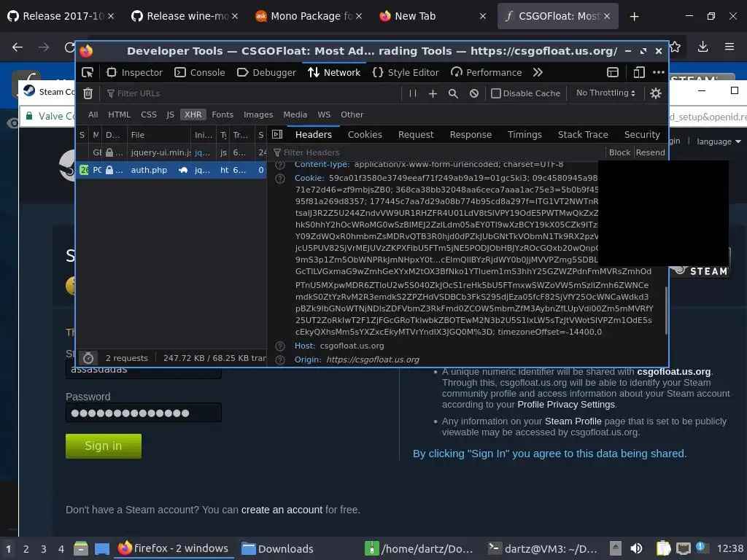Viewport: 747px width, 560px height.
Task: Filter requests by Media type
Action: click(295, 114)
